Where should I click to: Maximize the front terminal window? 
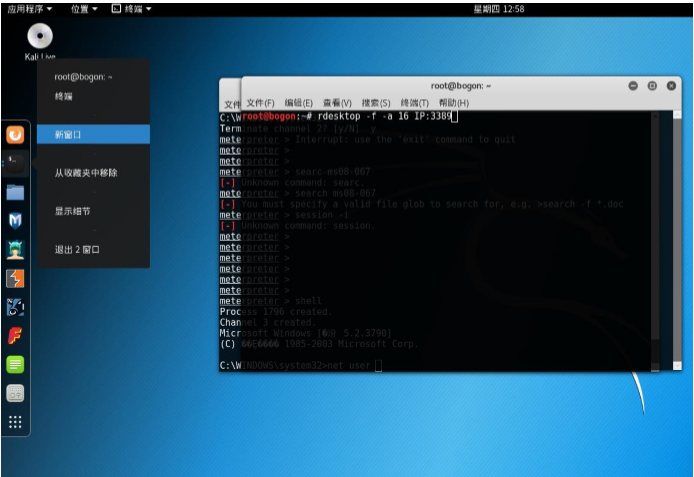tap(652, 86)
